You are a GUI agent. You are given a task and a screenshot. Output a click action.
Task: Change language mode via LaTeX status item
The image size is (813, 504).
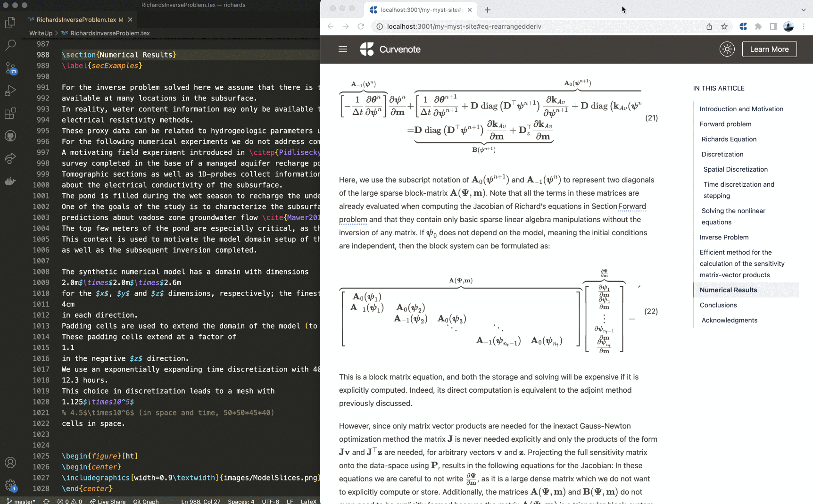[309, 501]
